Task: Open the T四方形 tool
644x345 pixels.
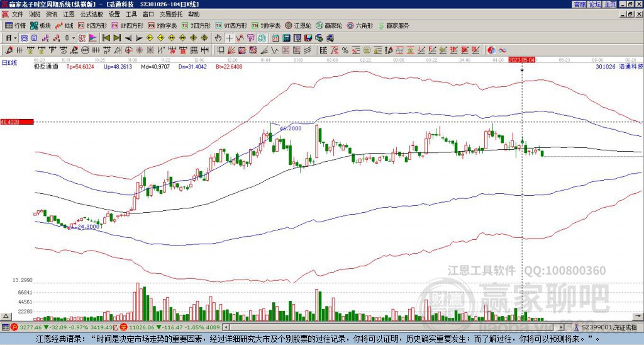Action: [x=196, y=25]
